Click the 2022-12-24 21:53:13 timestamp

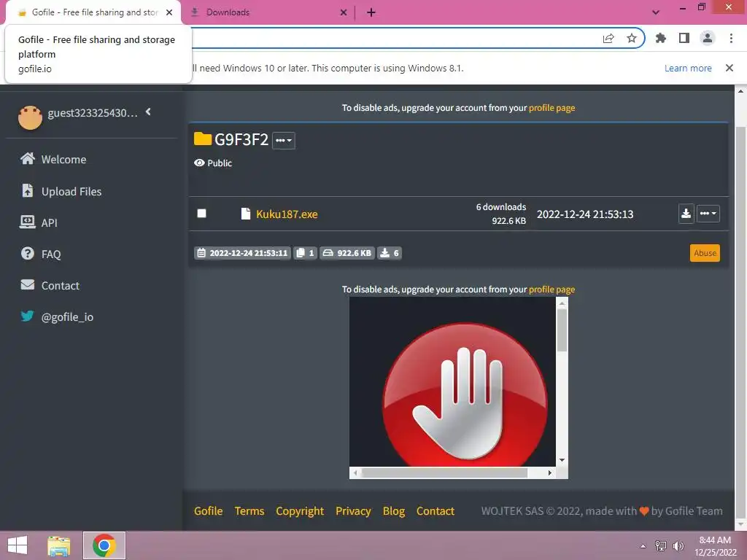[585, 214]
